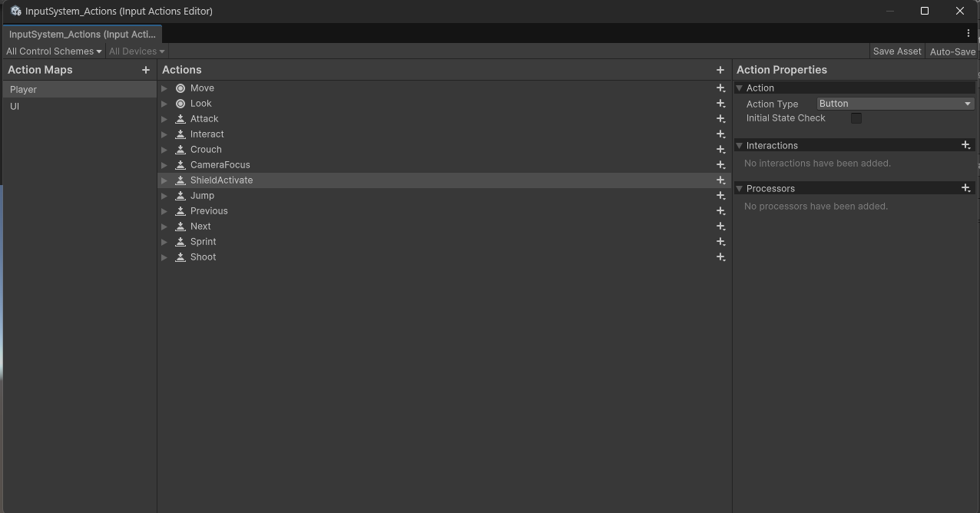Click the Save Asset button
The width and height of the screenshot is (980, 513).
(x=897, y=51)
